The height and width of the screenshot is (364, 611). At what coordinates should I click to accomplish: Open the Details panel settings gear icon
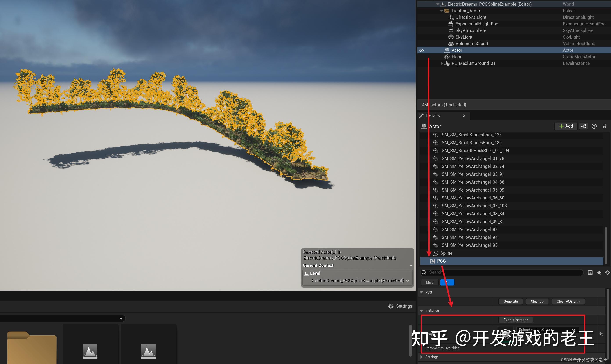(x=607, y=273)
